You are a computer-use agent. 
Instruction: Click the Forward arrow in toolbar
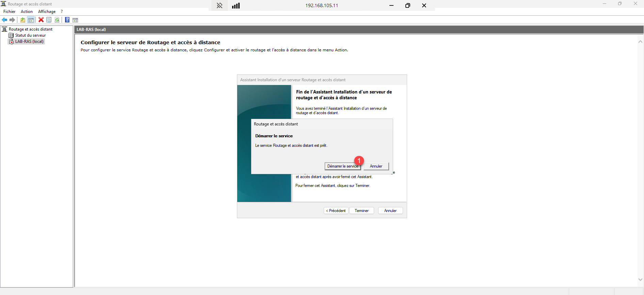tap(12, 20)
